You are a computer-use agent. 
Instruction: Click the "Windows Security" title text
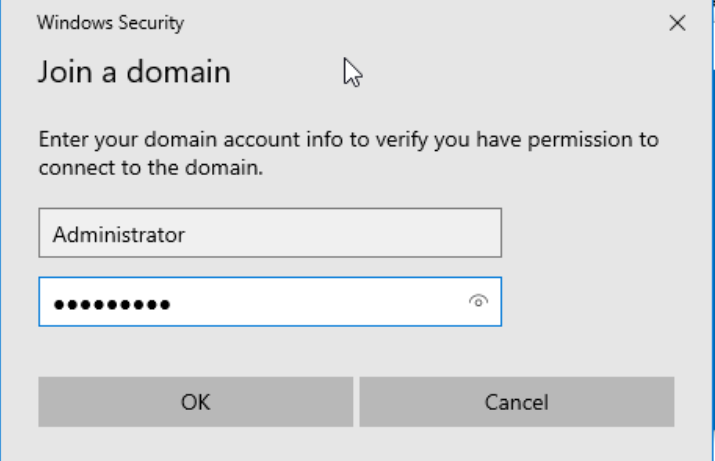click(x=110, y=21)
